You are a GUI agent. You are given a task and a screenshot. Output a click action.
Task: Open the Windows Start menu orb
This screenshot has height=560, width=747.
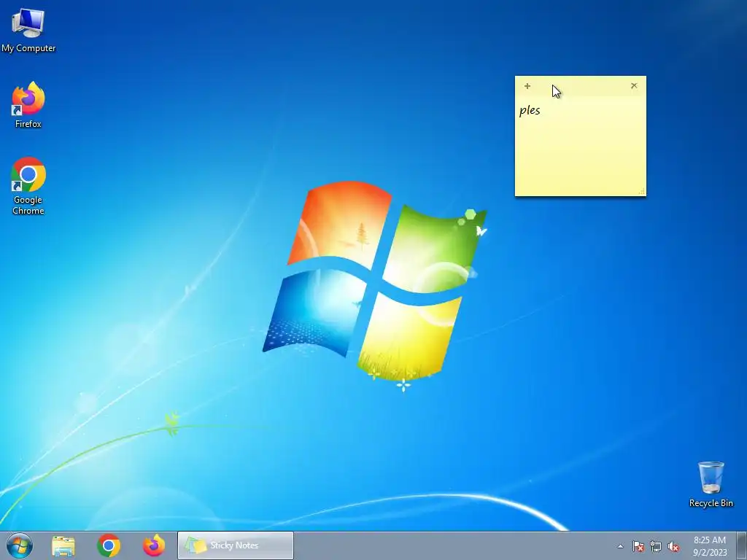(x=20, y=545)
